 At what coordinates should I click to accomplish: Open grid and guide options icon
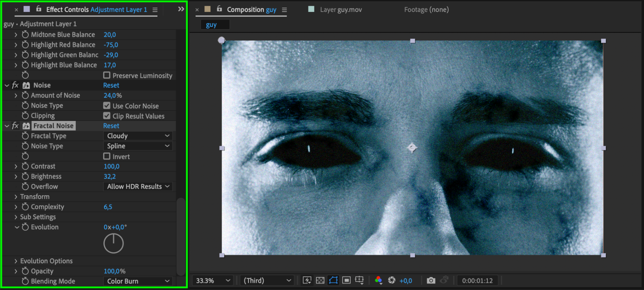[x=359, y=280]
